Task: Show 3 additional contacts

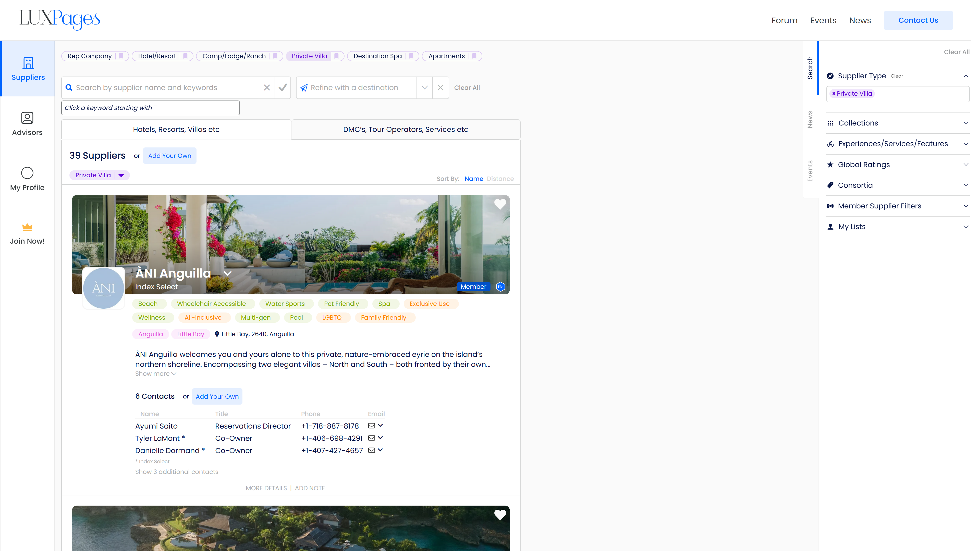Action: [177, 471]
